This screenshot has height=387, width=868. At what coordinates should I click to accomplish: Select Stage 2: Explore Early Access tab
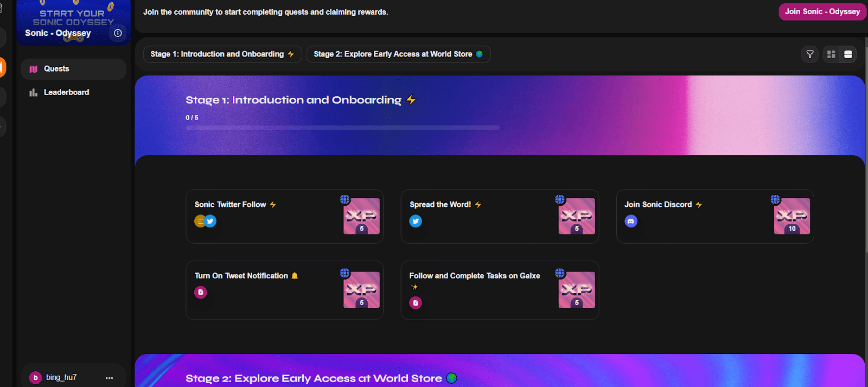pos(398,54)
